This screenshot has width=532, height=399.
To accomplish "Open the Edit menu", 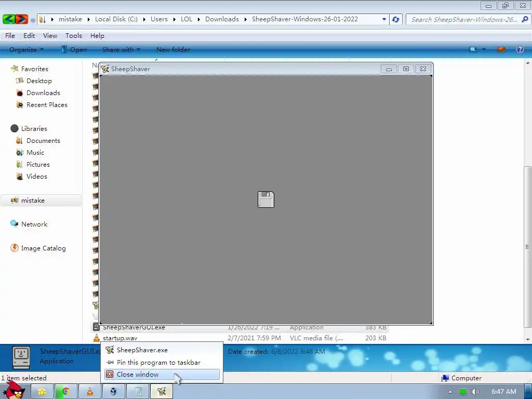I will (x=29, y=36).
